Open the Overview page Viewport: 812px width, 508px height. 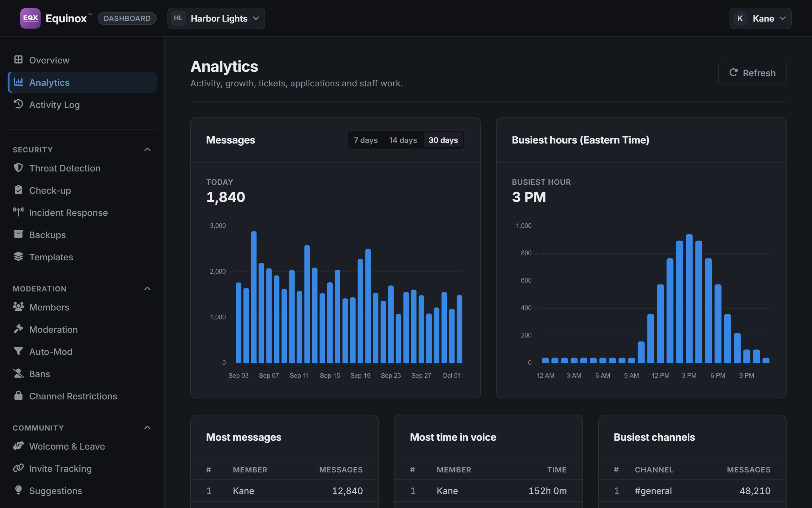click(x=82, y=60)
